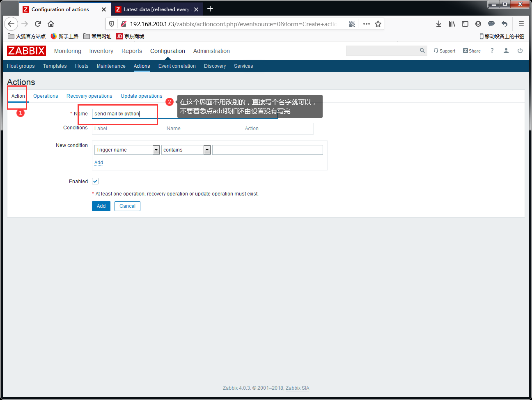Click the Cancel button
The image size is (532, 400).
pyautogui.click(x=127, y=206)
